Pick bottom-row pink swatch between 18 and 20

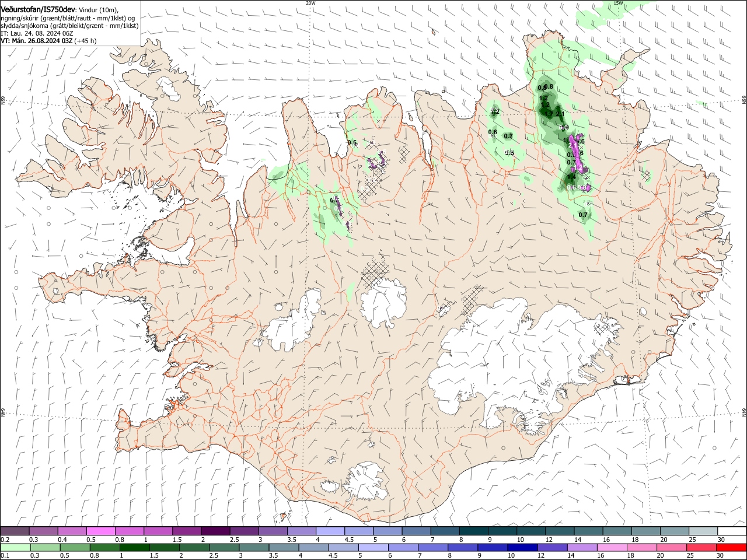[641, 547]
